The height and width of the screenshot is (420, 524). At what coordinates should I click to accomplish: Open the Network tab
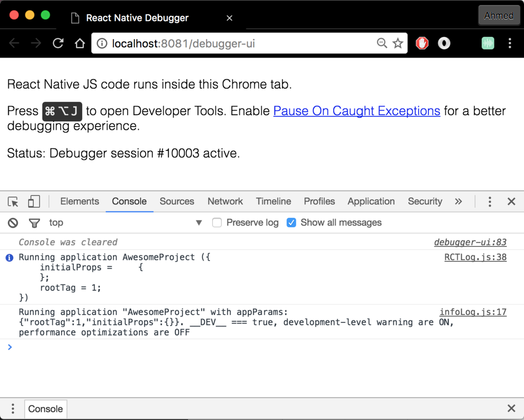(x=225, y=202)
